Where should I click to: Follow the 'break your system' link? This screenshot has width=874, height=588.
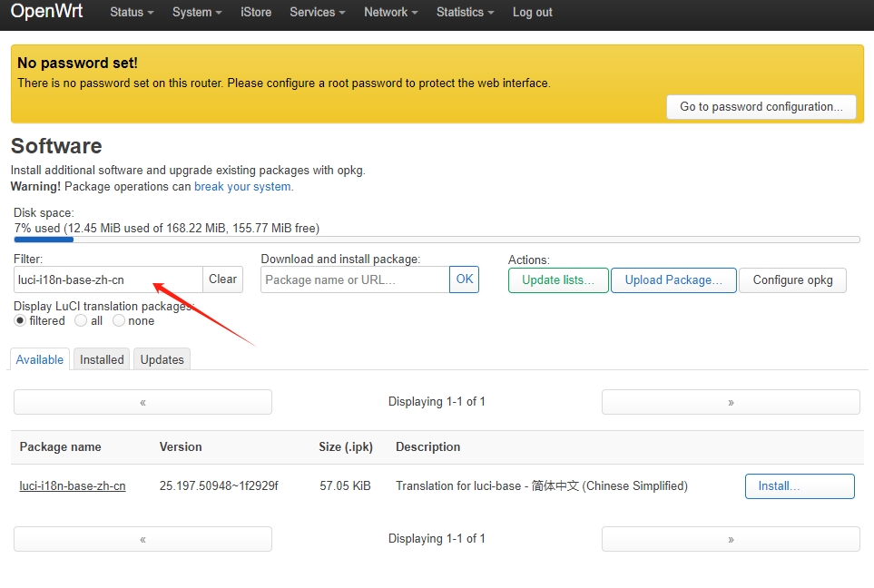pyautogui.click(x=242, y=187)
